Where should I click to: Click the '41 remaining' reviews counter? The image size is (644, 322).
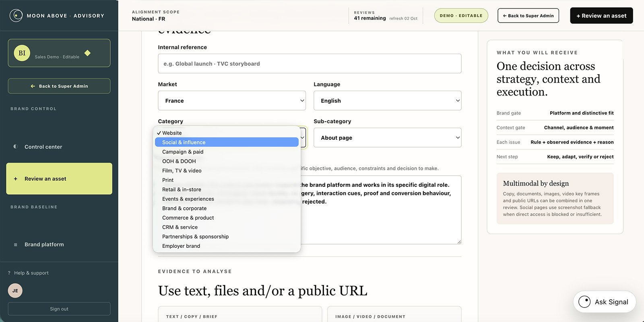tap(370, 18)
